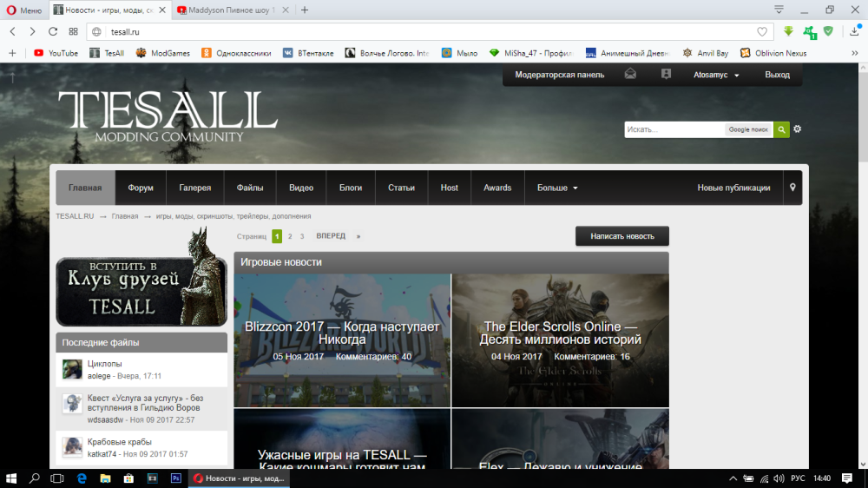
Task: Open Task View on the taskbar
Action: tap(57, 478)
